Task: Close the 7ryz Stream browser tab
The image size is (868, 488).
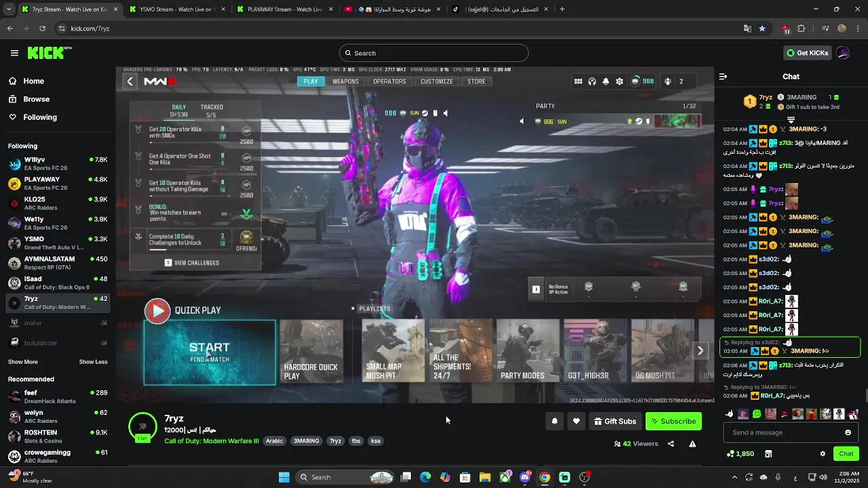Action: pos(115,9)
